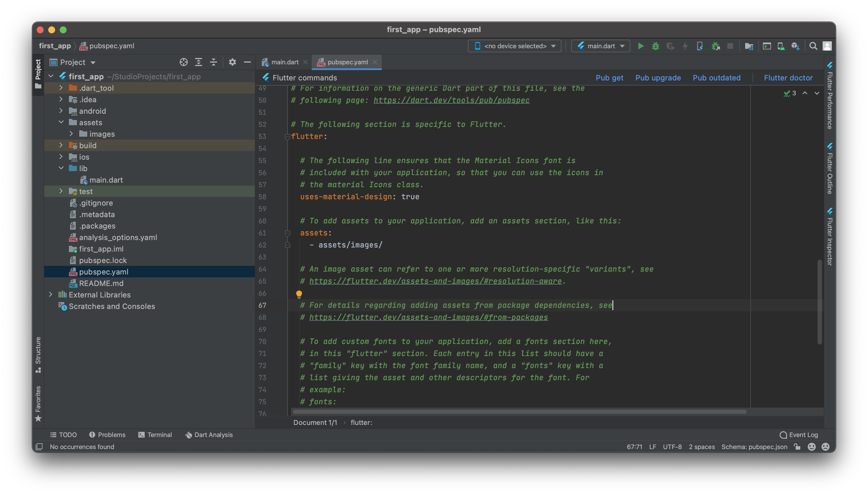
Task: Click the locate-in-project crosshair icon
Action: 183,62
